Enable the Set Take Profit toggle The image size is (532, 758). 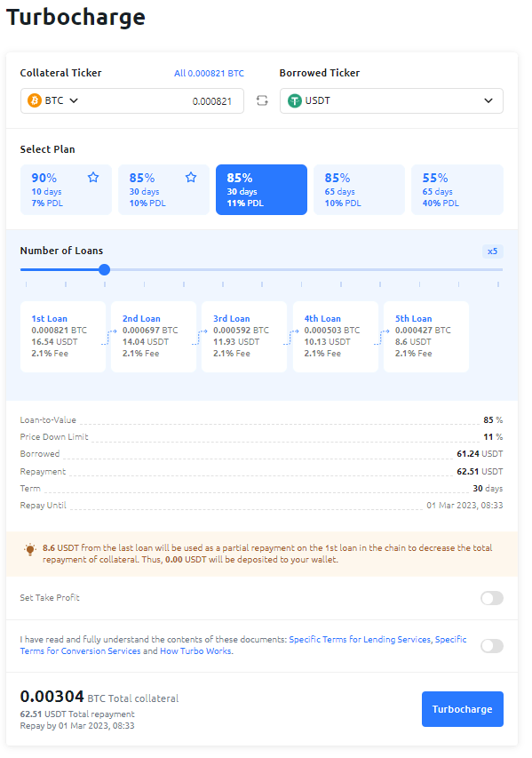click(492, 598)
